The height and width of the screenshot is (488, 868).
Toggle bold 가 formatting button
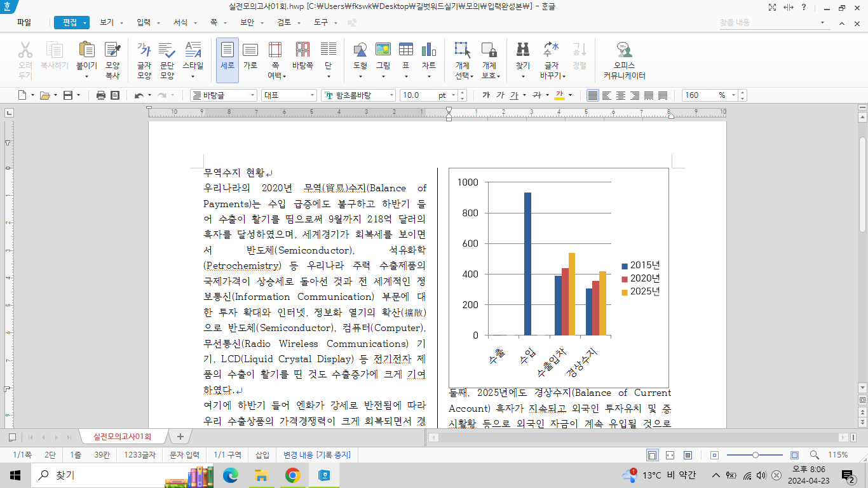click(x=486, y=95)
